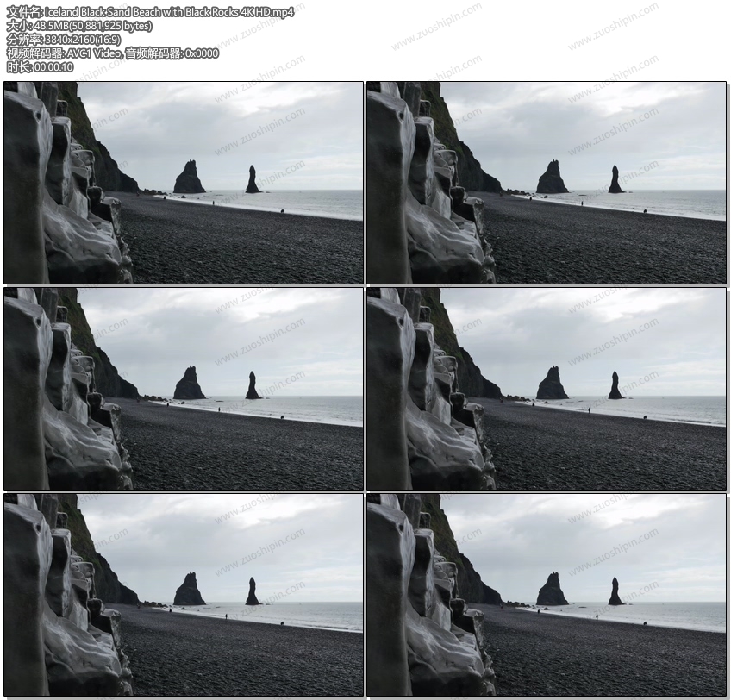Select the top-right video frame thumbnail
Screen dimensions: 731x700
click(546, 183)
